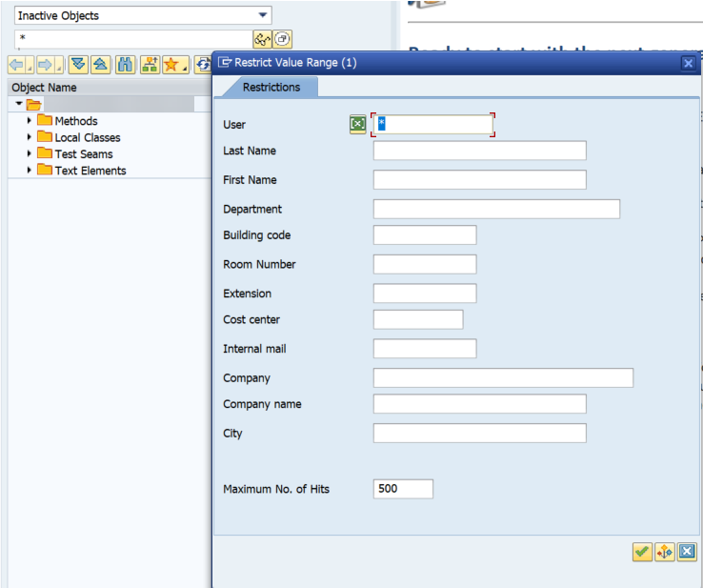This screenshot has height=588, width=703.
Task: Click the Local Classes folder icon
Action: [x=45, y=136]
